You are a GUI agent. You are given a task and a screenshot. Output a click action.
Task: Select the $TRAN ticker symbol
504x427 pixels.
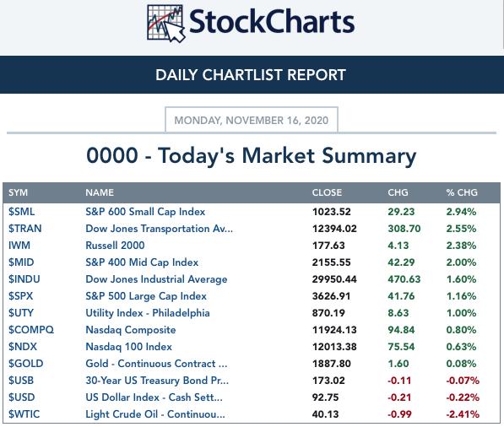pos(25,229)
